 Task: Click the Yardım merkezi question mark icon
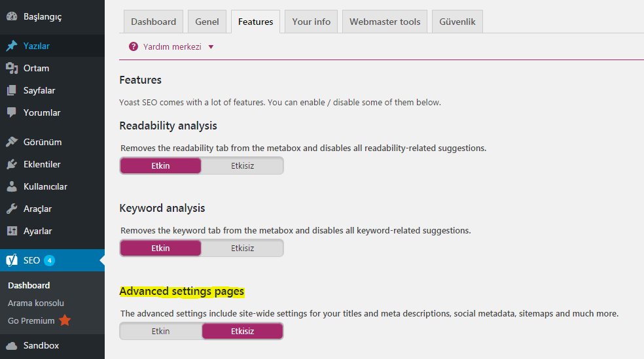(x=134, y=46)
